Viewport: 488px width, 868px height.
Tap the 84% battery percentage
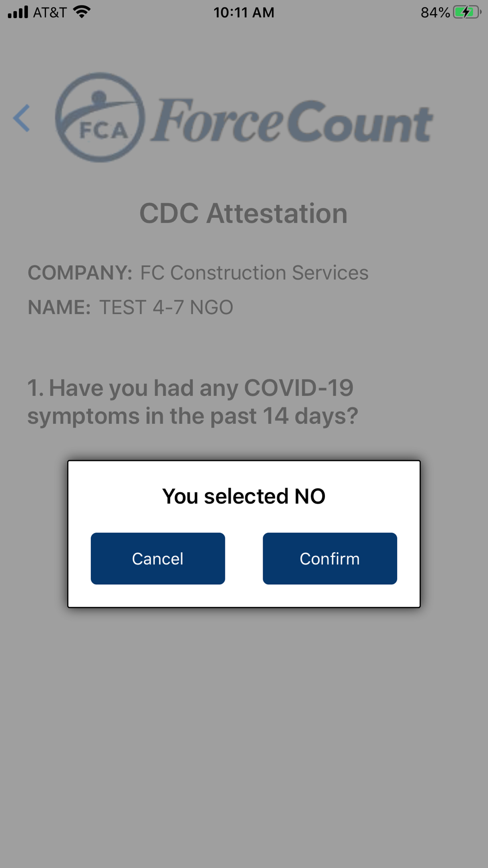[435, 12]
